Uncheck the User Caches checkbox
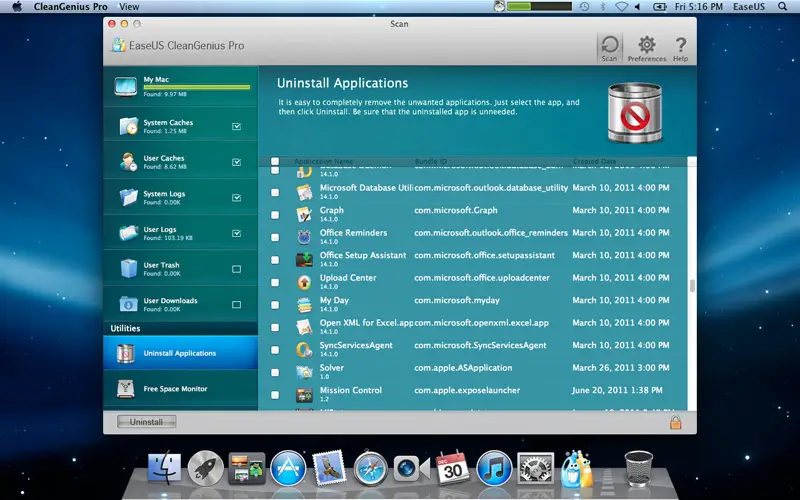 point(236,162)
